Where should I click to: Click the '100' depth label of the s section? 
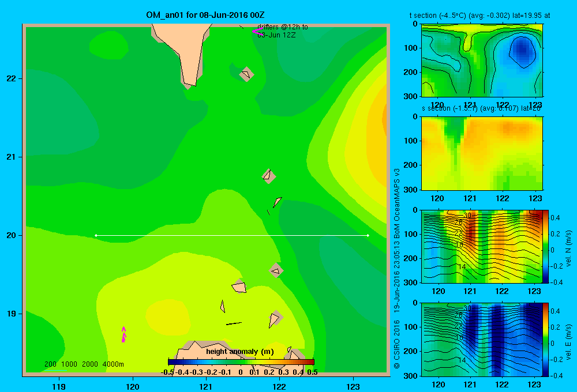410,141
